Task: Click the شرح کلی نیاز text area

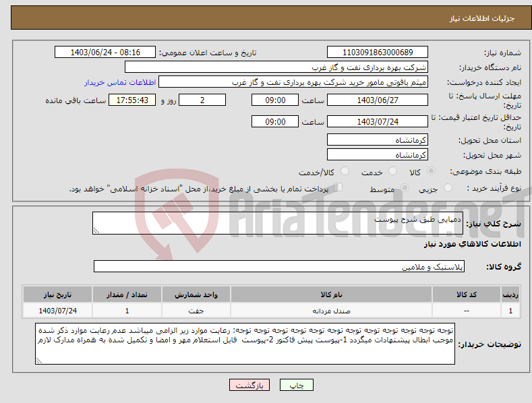Action: [278, 223]
